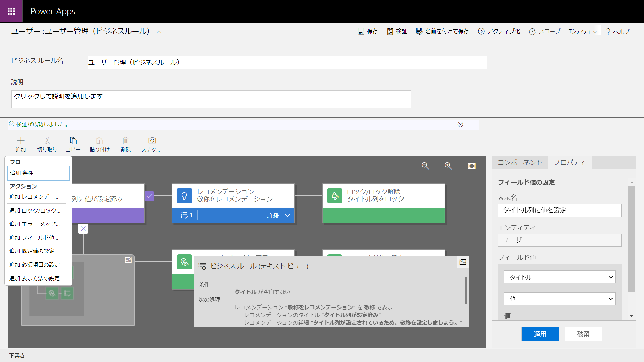
Task: Click the Snapshot camera icon
Action: [x=152, y=141]
